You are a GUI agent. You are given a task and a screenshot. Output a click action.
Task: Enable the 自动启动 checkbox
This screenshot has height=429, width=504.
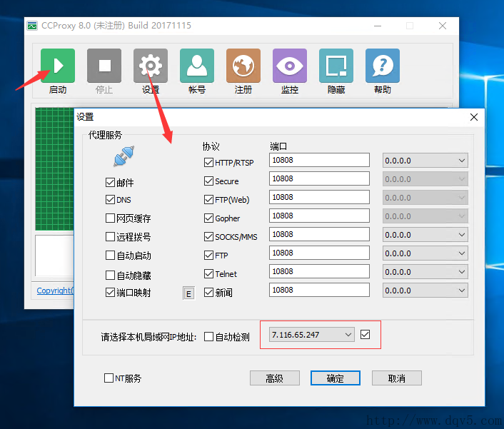pyautogui.click(x=110, y=256)
